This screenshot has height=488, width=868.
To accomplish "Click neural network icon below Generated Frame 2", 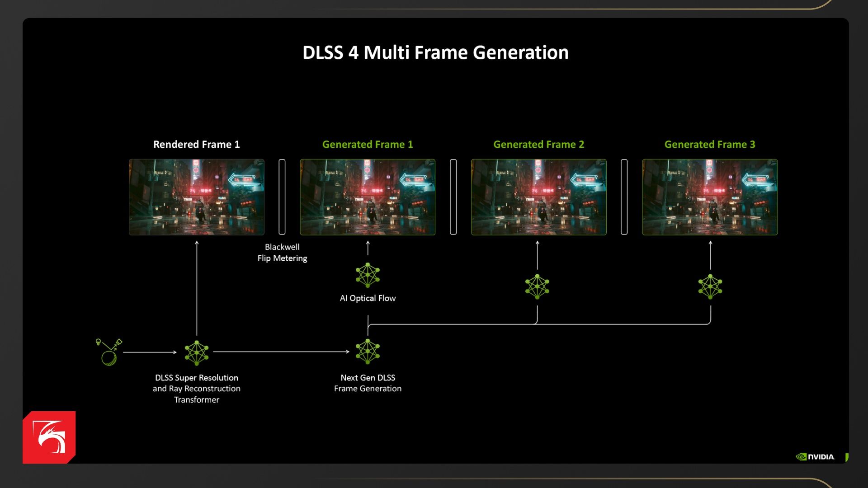I will click(x=537, y=286).
